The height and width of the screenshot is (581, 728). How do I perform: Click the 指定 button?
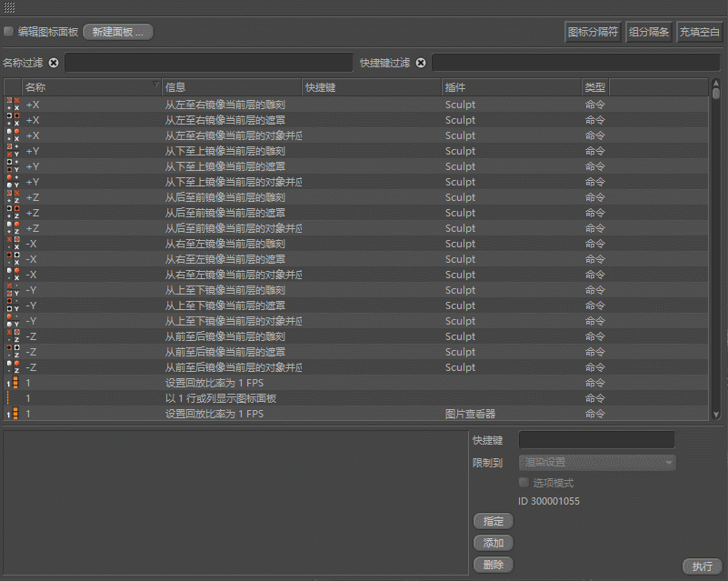tap(494, 521)
